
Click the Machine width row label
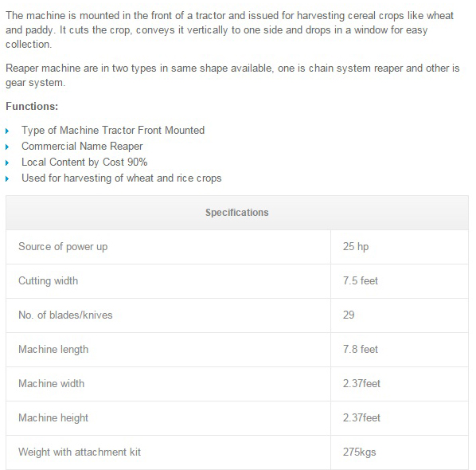[x=51, y=384]
